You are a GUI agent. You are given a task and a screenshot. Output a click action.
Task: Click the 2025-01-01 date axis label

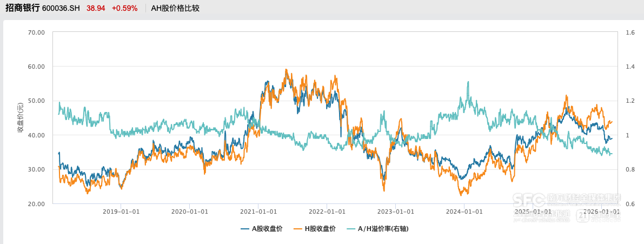pyautogui.click(x=533, y=212)
